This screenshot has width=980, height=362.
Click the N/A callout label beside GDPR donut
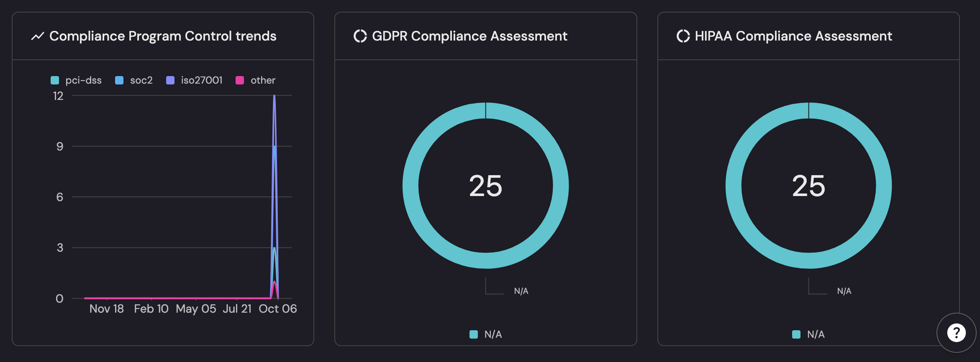click(x=521, y=291)
